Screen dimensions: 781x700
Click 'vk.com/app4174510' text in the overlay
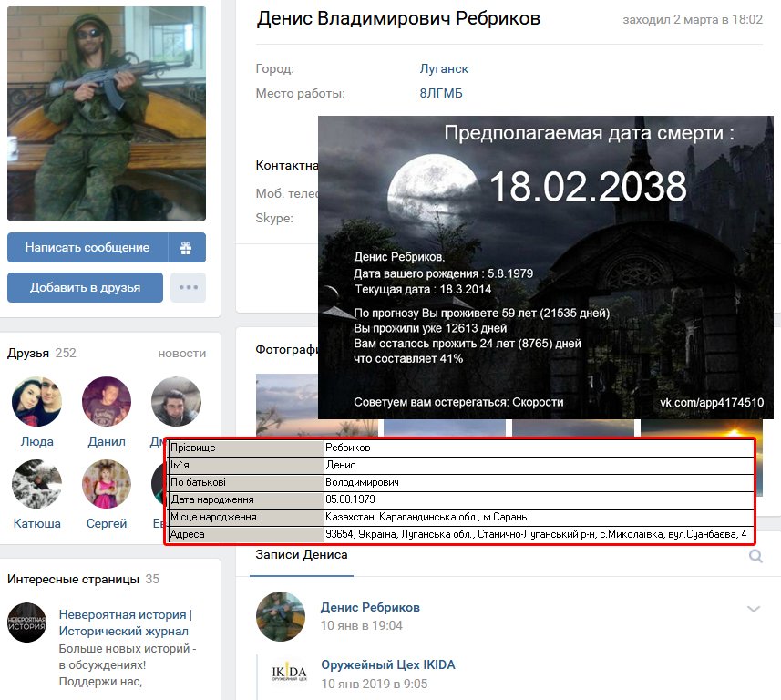coord(712,403)
